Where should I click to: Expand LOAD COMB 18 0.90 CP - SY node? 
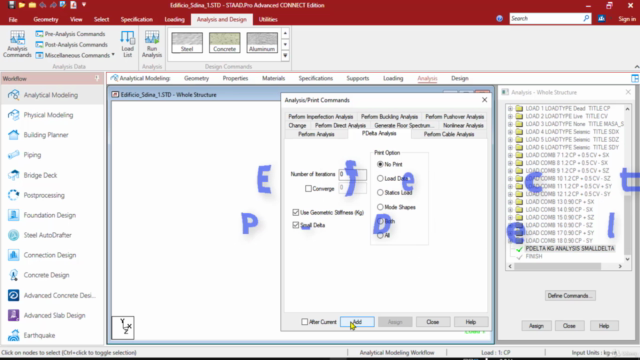click(510, 240)
